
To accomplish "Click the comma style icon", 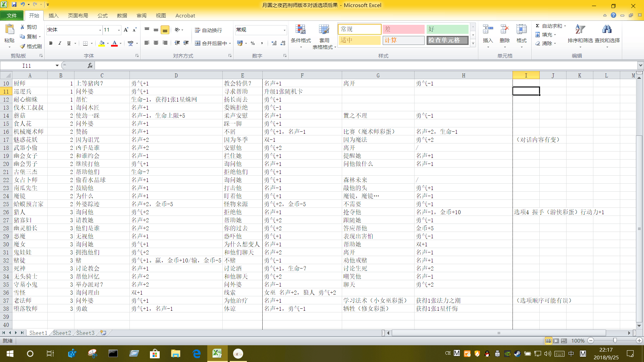I will pyautogui.click(x=262, y=43).
